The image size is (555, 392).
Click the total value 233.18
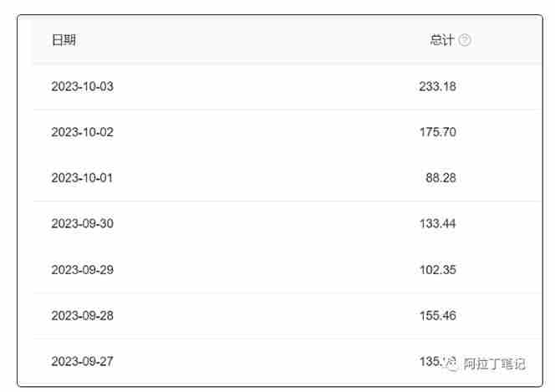click(x=437, y=86)
